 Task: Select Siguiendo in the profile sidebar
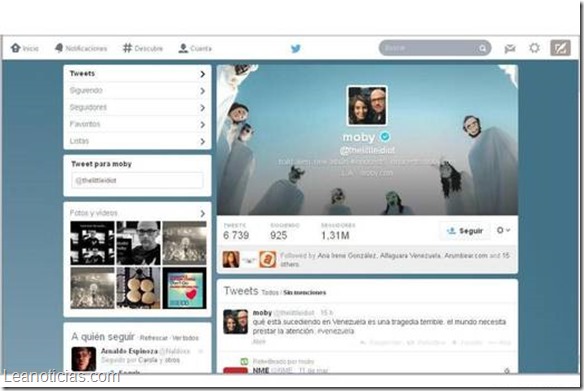[137, 90]
